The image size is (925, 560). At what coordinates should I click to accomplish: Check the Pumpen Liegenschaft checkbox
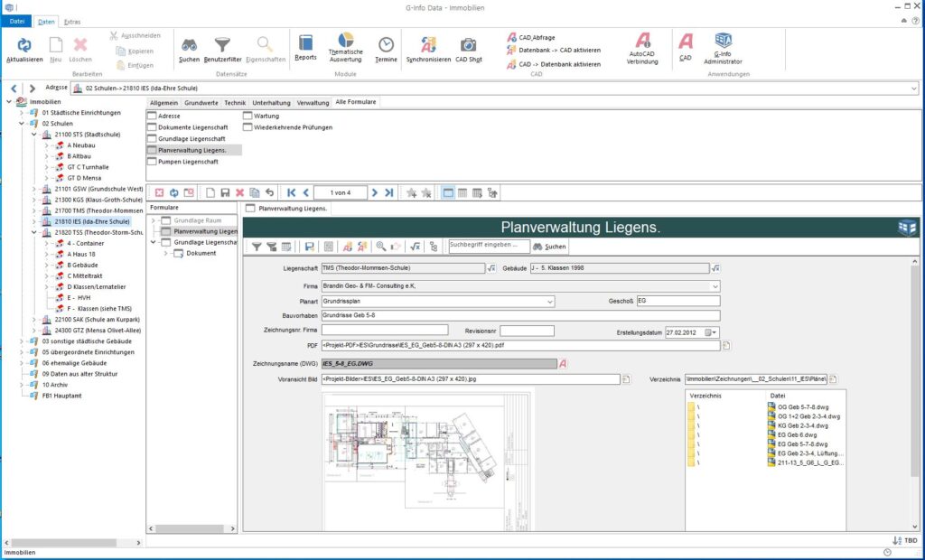click(152, 161)
